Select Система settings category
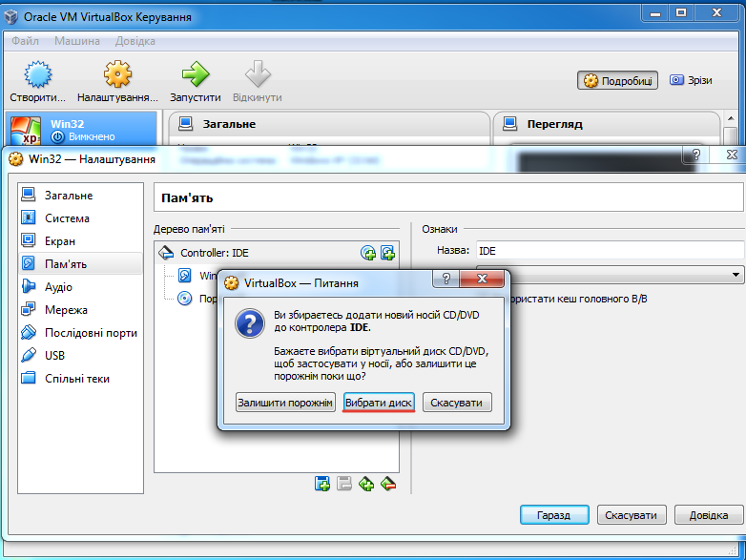The image size is (746, 560). tap(80, 218)
